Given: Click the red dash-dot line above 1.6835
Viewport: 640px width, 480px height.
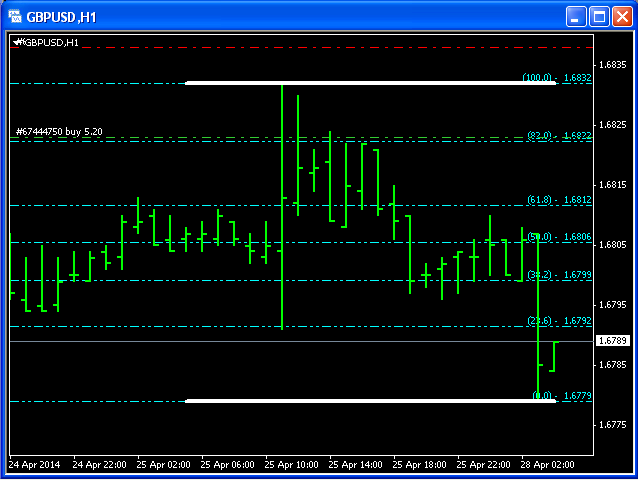Looking at the screenshot, I should [x=301, y=47].
